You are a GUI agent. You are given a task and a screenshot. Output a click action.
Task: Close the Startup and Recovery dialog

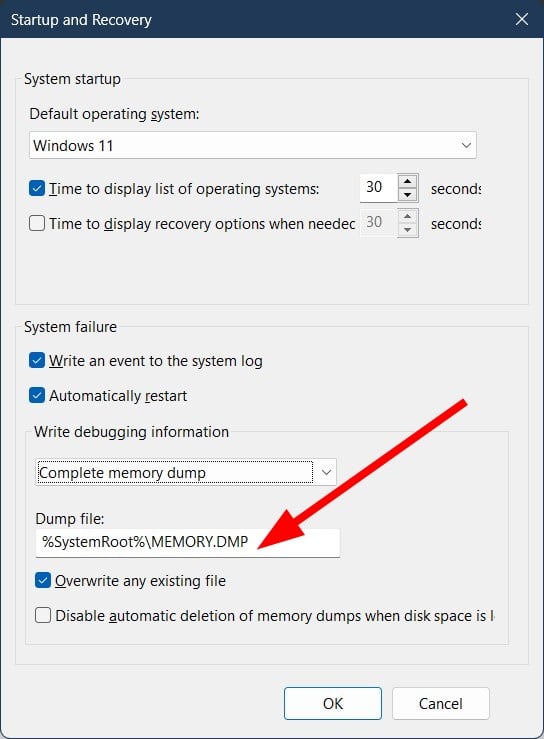click(x=521, y=19)
